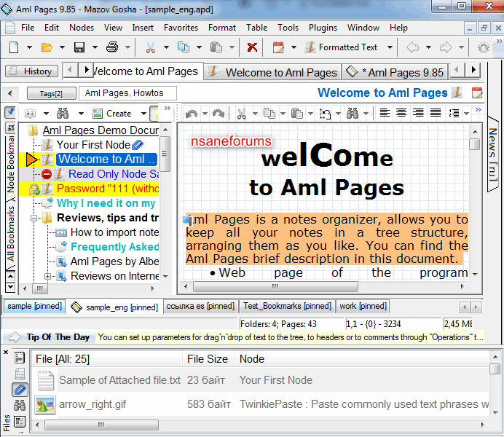This screenshot has height=437, width=504.
Task: Open the Nodes menu
Action: coord(82,28)
